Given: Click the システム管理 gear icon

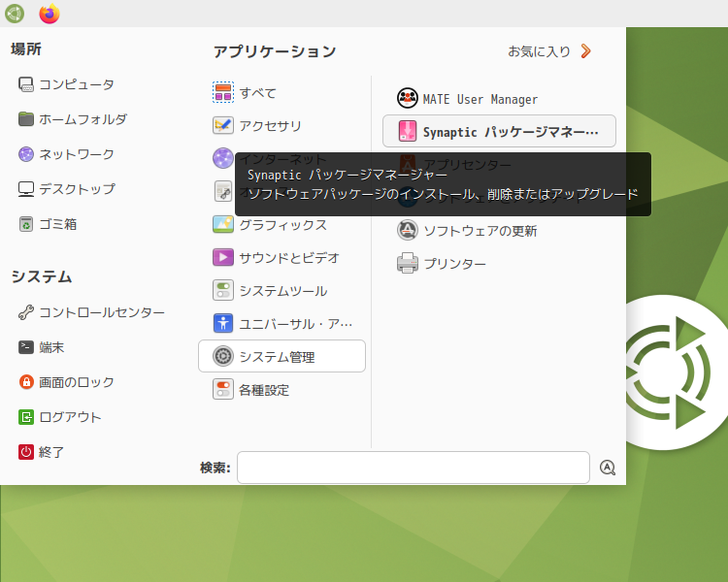Looking at the screenshot, I should coord(223,356).
